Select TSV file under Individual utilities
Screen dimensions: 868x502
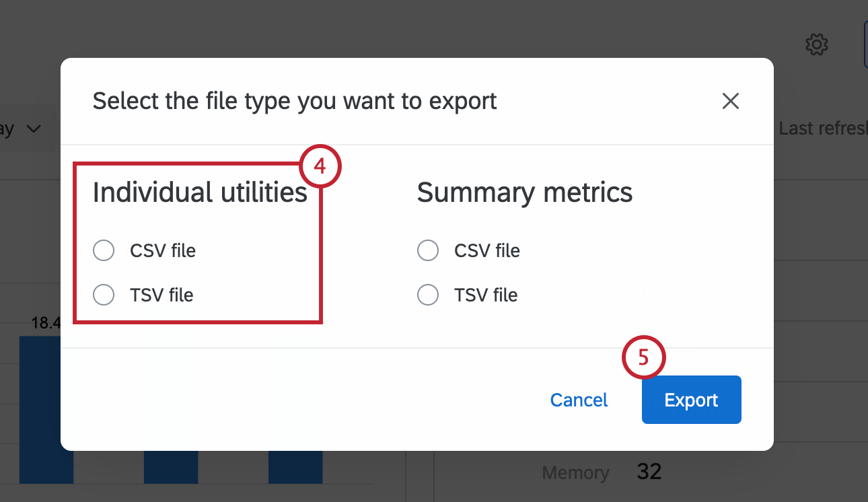pyautogui.click(x=104, y=295)
